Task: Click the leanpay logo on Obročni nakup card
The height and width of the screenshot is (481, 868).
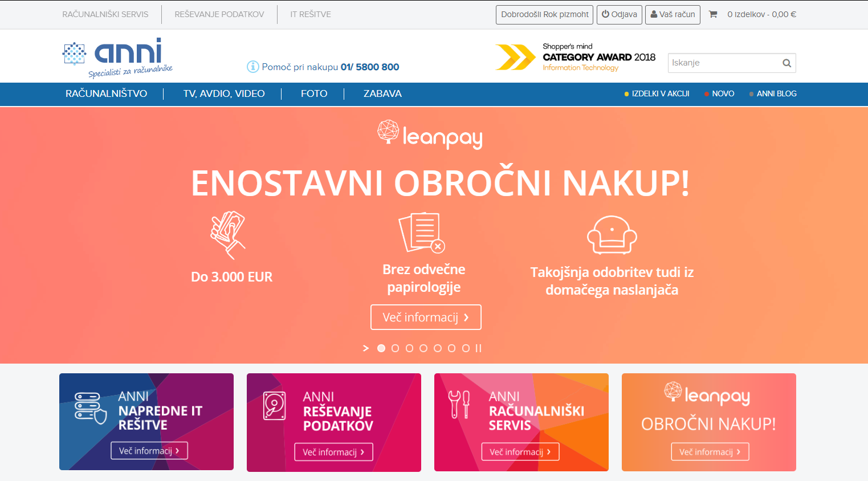Action: 707,394
